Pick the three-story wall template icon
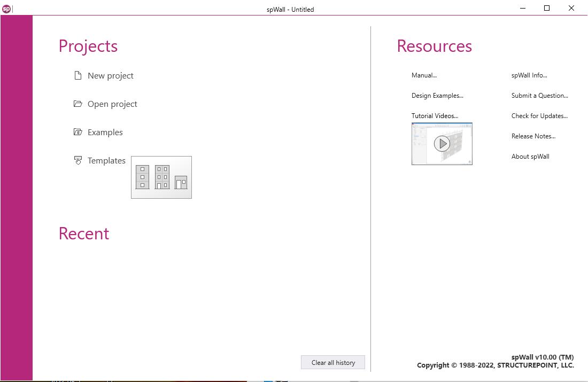This screenshot has width=588, height=382. 143,177
